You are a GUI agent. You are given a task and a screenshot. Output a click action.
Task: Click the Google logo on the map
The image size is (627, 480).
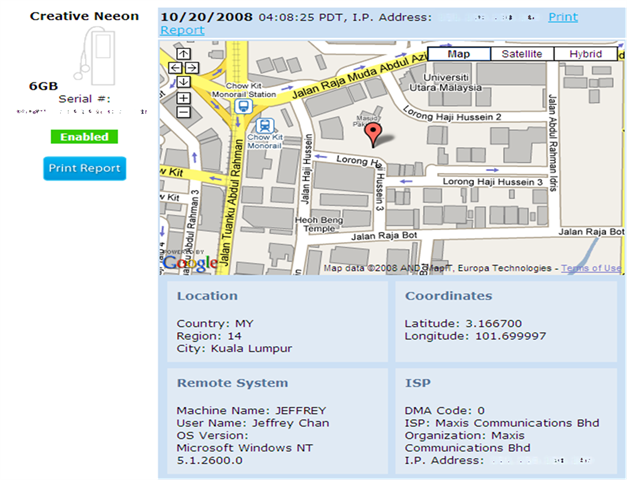(x=190, y=263)
